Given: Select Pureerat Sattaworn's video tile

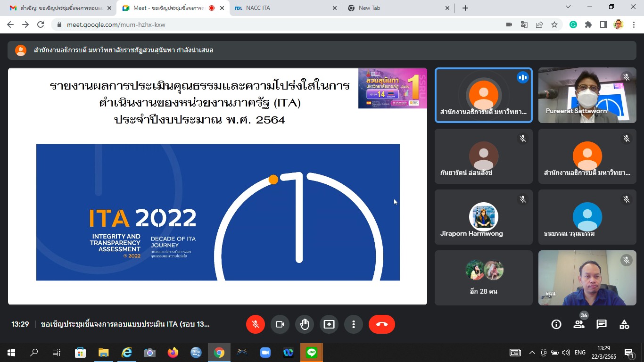Looking at the screenshot, I should 587,95.
